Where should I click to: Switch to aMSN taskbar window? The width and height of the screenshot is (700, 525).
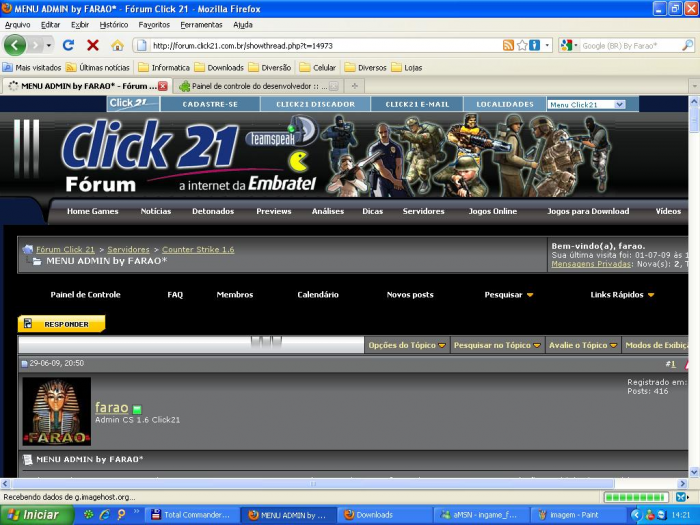(480, 515)
